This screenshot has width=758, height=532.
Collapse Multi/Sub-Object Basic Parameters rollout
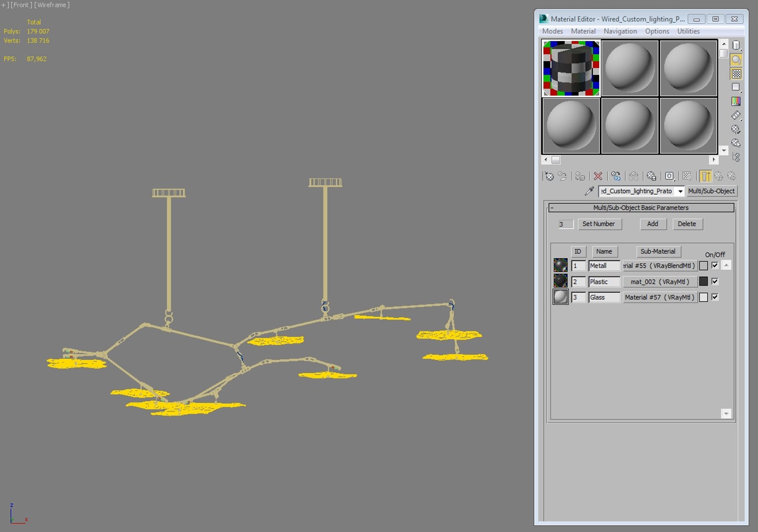[x=641, y=208]
